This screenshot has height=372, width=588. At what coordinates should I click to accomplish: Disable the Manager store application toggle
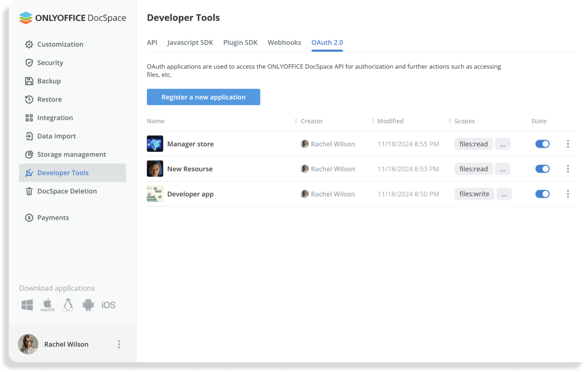tap(542, 144)
